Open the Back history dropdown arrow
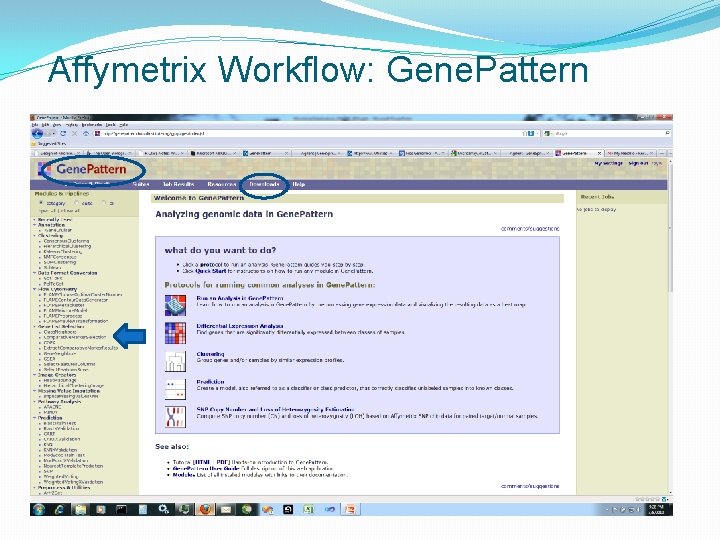The height and width of the screenshot is (540, 720). pos(53,134)
